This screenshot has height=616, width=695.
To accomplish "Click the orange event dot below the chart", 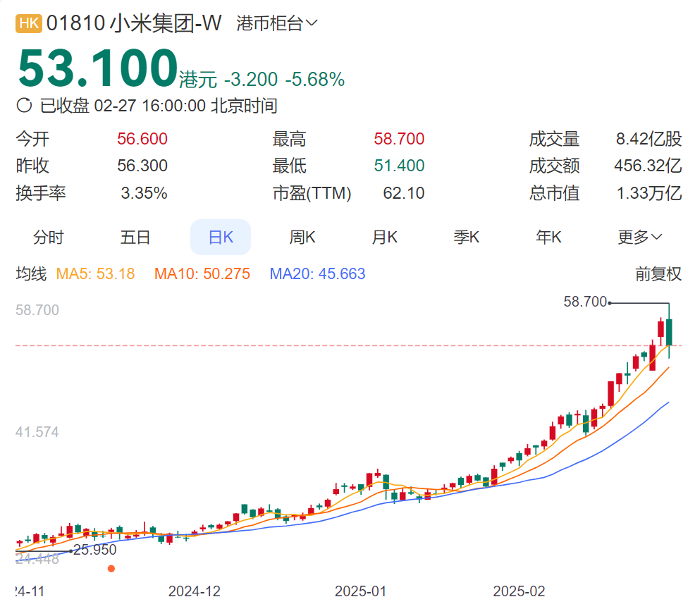I will point(111,569).
